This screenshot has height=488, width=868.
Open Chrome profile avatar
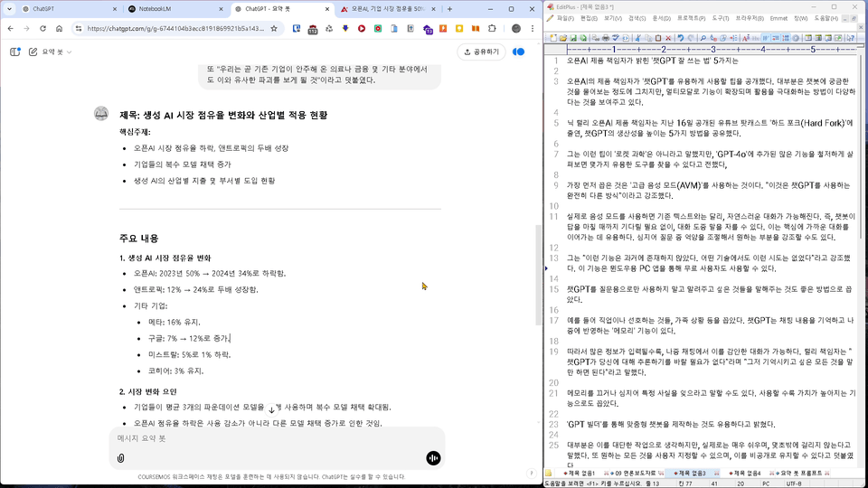(x=516, y=28)
